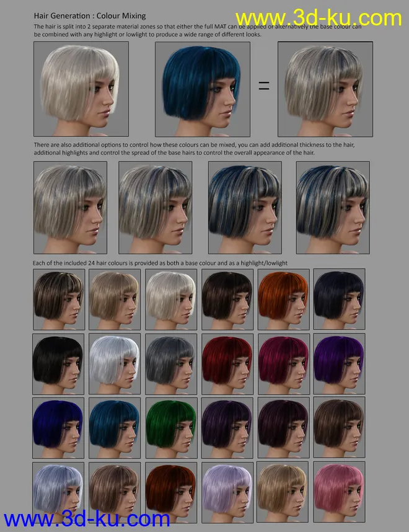This screenshot has height=532, width=409.
Task: Click the combined result image after equals sign
Action: 325,89
